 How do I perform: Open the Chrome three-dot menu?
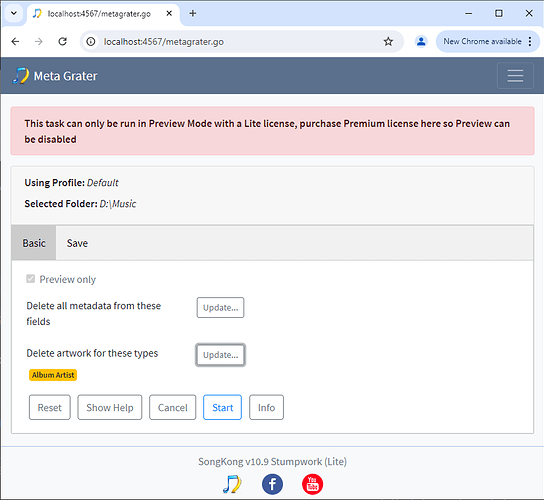click(530, 42)
